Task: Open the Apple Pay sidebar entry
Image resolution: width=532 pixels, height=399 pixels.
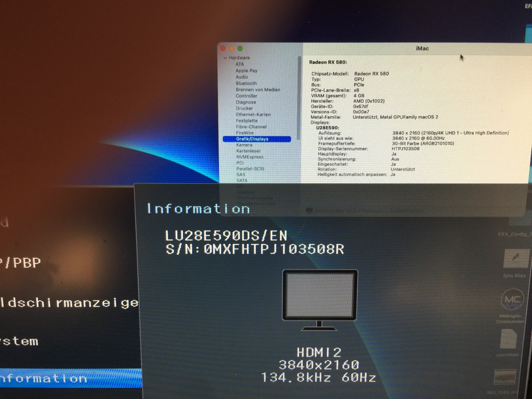Action: 246,71
